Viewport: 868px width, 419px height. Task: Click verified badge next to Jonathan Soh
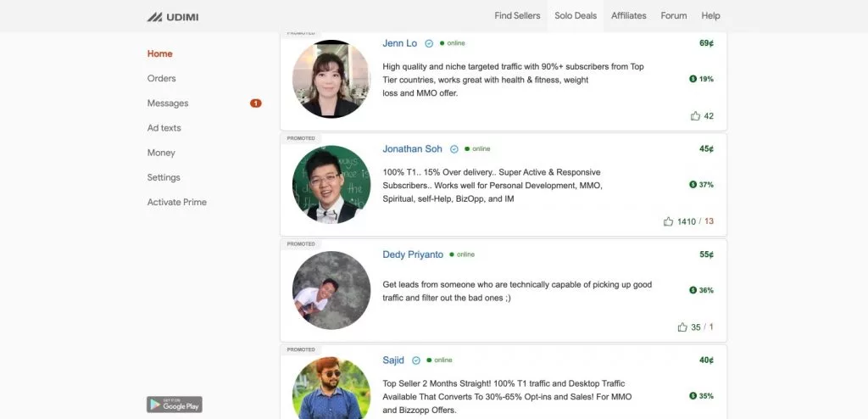coord(454,149)
